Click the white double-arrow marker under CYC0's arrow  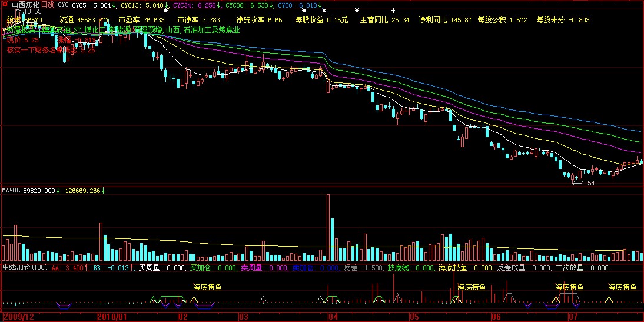point(324,11)
